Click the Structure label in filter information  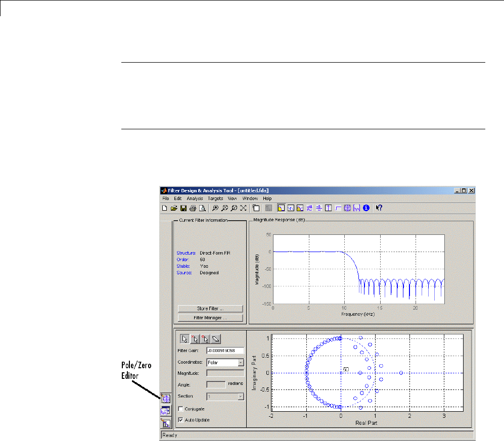point(186,253)
